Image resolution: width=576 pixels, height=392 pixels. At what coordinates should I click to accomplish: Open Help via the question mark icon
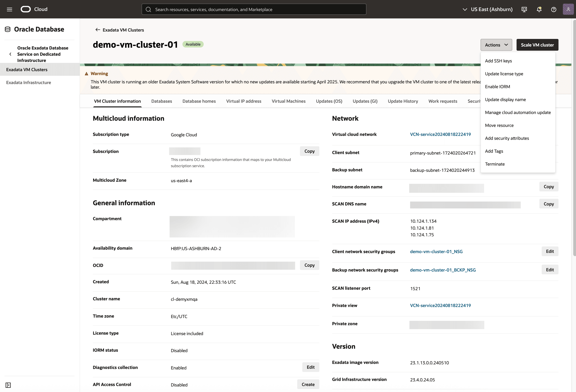[554, 9]
